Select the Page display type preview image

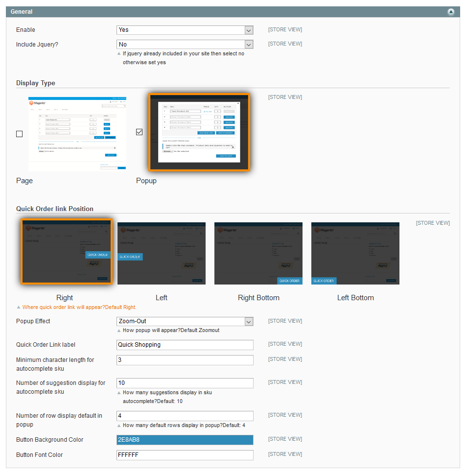[77, 133]
